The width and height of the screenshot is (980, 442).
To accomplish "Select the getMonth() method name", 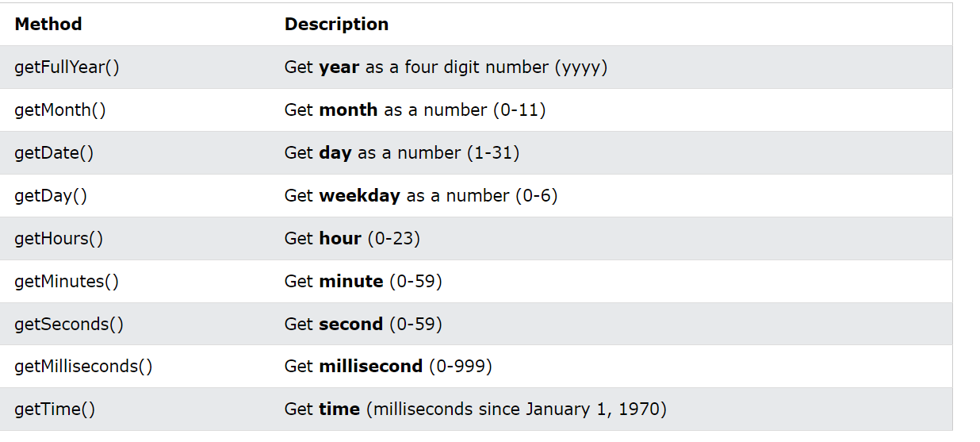I will 60,110.
